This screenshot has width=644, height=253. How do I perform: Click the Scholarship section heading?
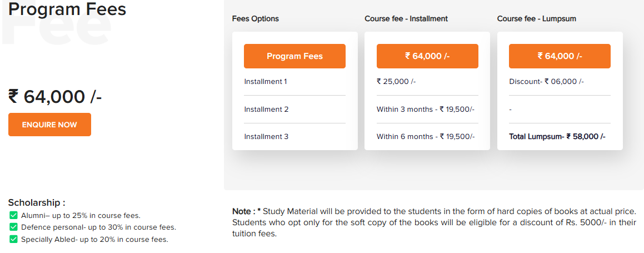click(37, 203)
